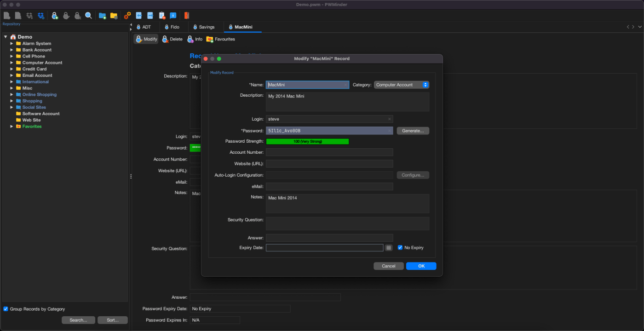
Task: Switch to the Fido tab
Action: pyautogui.click(x=174, y=27)
